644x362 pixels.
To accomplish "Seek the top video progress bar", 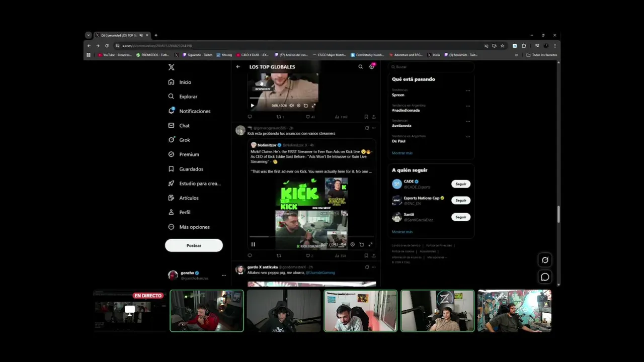I will pyautogui.click(x=284, y=98).
